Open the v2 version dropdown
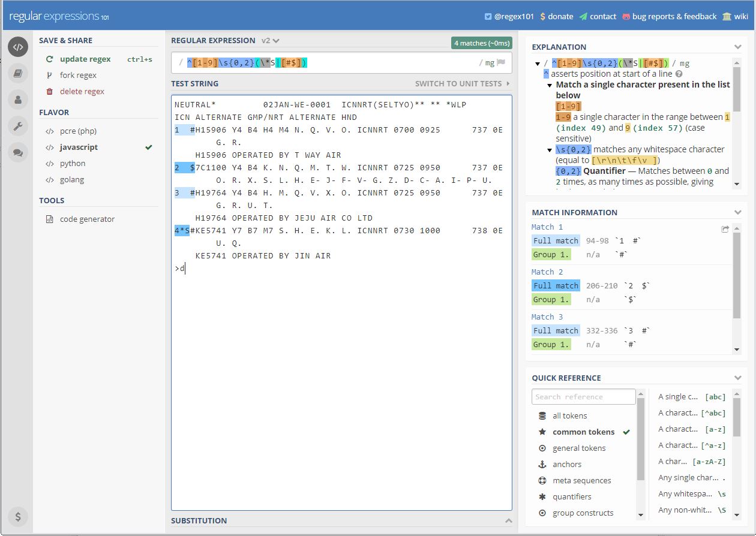The height and width of the screenshot is (536, 756). (271, 41)
